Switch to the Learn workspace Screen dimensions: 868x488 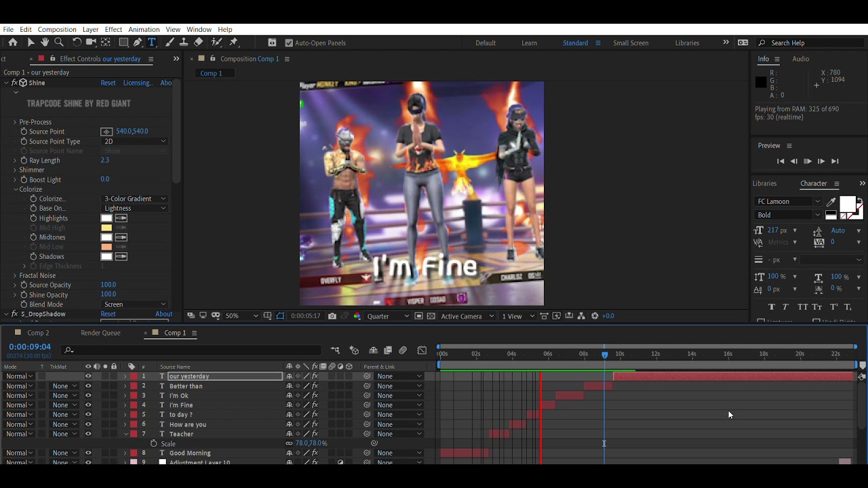click(529, 43)
